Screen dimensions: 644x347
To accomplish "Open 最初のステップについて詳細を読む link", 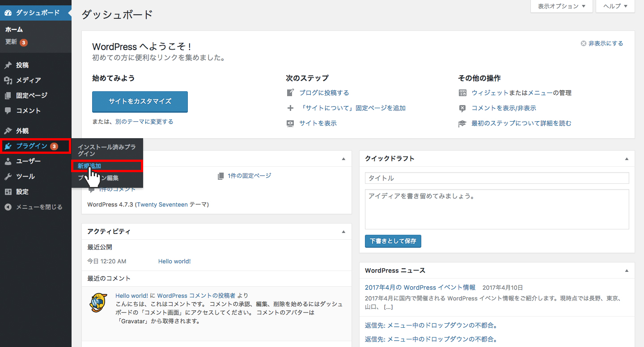I will 521,123.
